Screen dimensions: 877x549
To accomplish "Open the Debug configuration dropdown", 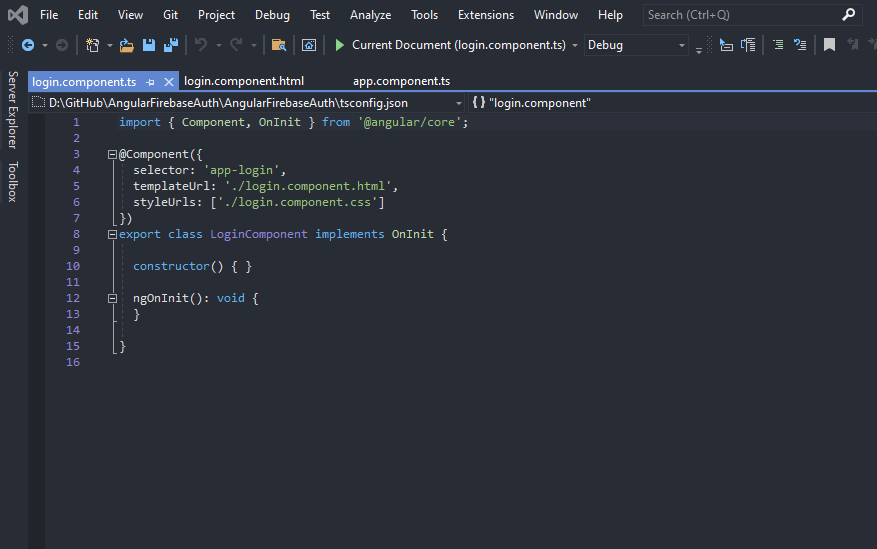I will coord(682,45).
